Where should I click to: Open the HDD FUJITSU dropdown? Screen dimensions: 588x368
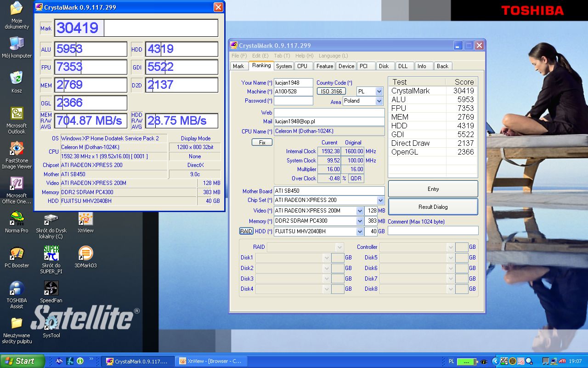tap(360, 231)
